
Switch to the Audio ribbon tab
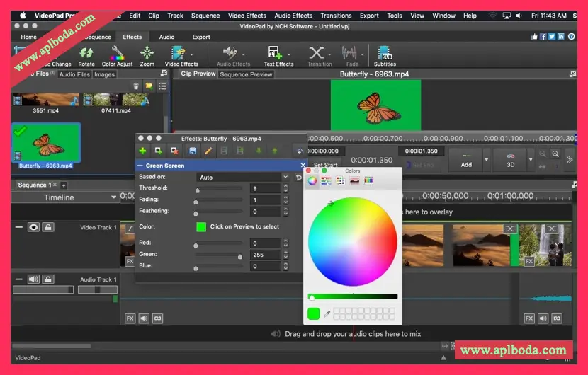(x=166, y=37)
